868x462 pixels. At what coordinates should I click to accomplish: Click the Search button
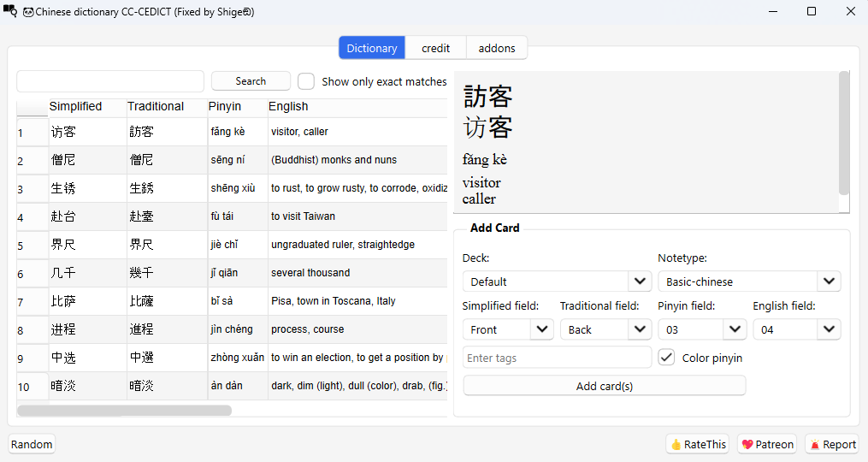pos(251,81)
